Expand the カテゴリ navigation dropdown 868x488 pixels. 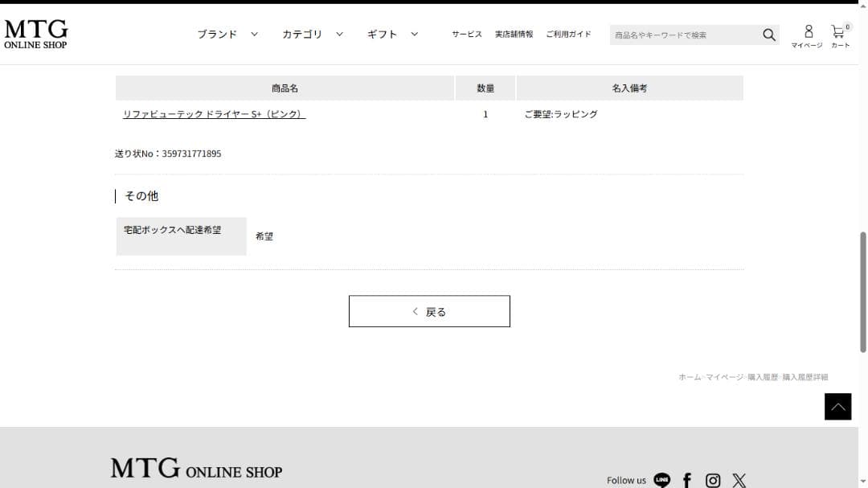tap(304, 35)
